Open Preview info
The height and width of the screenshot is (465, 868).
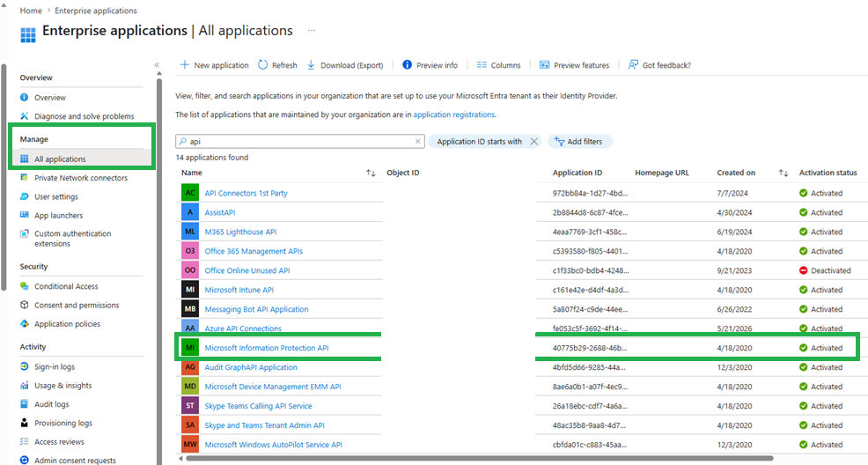coord(430,65)
